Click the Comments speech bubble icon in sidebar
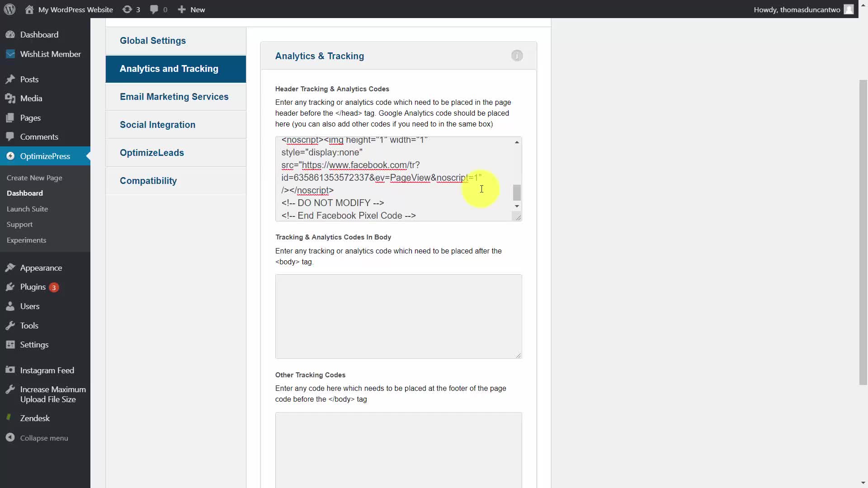Screen dimensions: 868x488 tap(10, 137)
